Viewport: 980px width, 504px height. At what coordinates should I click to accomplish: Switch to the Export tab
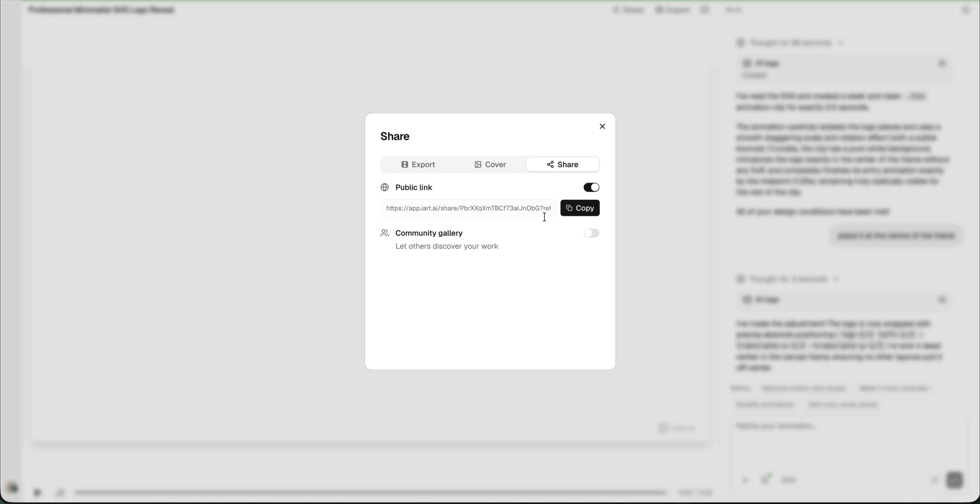(418, 164)
